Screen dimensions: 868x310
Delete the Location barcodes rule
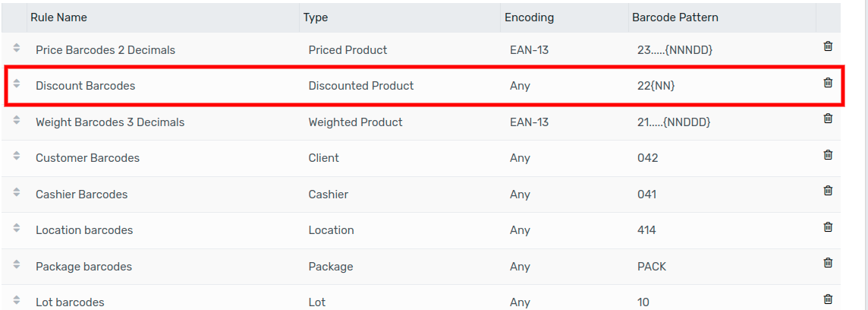click(828, 227)
